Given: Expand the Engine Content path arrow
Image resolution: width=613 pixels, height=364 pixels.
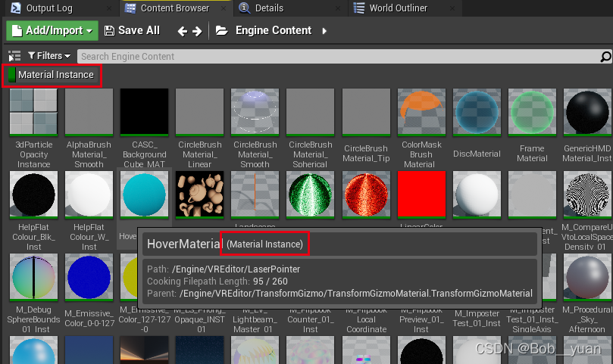Looking at the screenshot, I should pos(324,31).
